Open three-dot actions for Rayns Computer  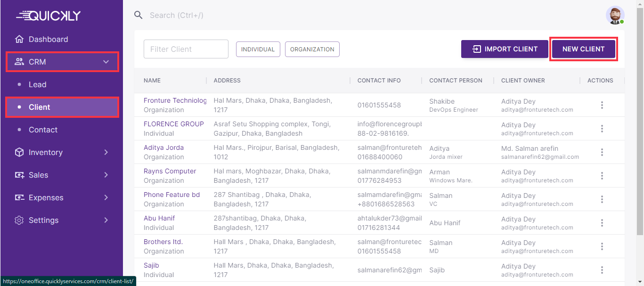pyautogui.click(x=602, y=176)
